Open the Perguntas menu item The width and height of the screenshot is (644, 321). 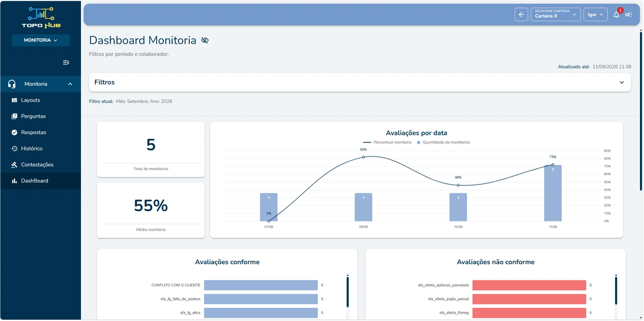click(40, 116)
